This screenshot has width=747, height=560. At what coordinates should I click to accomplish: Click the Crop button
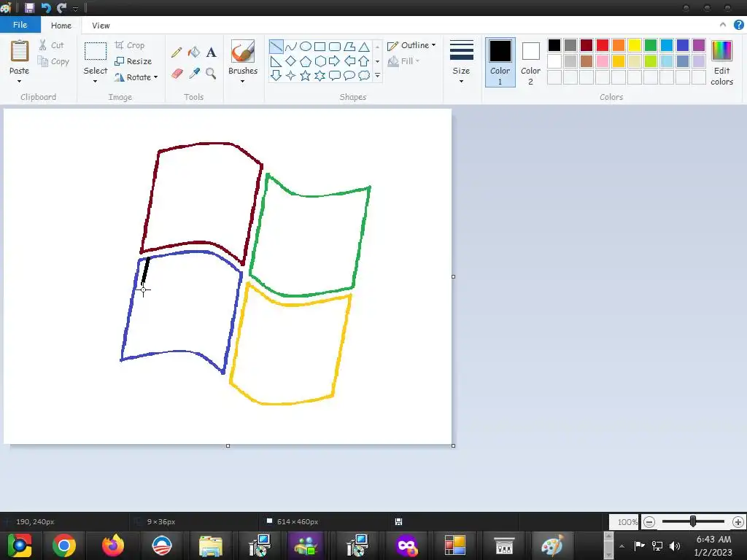(130, 45)
